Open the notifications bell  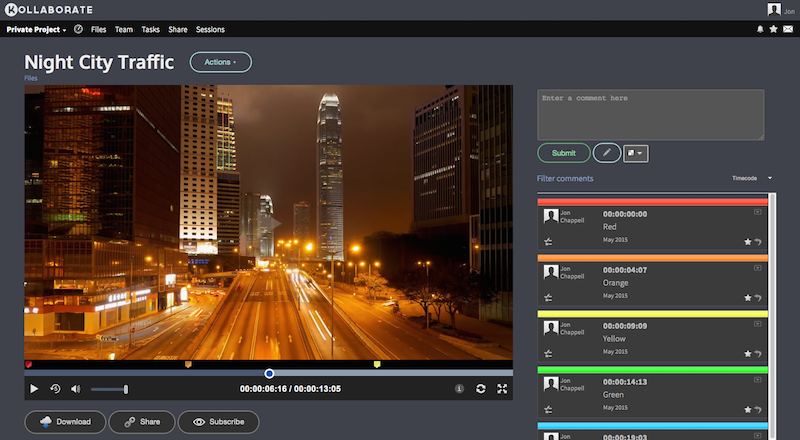(760, 30)
